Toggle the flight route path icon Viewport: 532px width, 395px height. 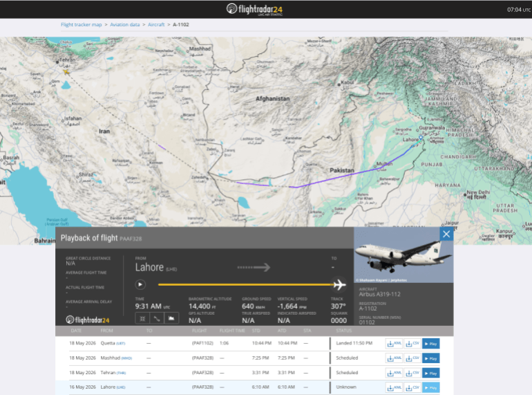coord(157,319)
